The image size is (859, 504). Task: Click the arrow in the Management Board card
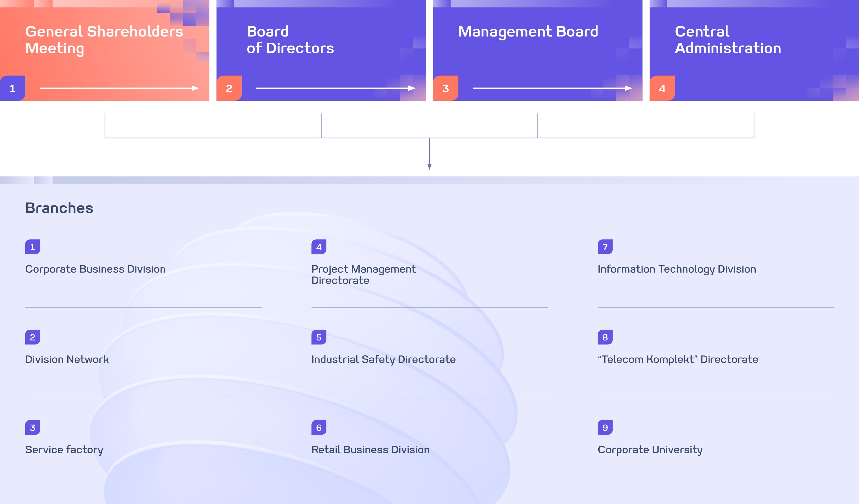pos(552,88)
